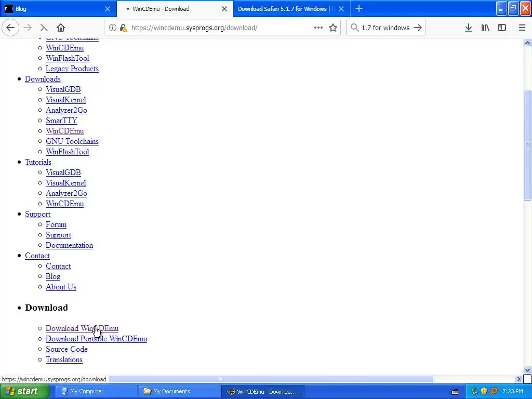Screen dimensions: 532x399
Task: Open the Forum link
Action: pyautogui.click(x=56, y=224)
